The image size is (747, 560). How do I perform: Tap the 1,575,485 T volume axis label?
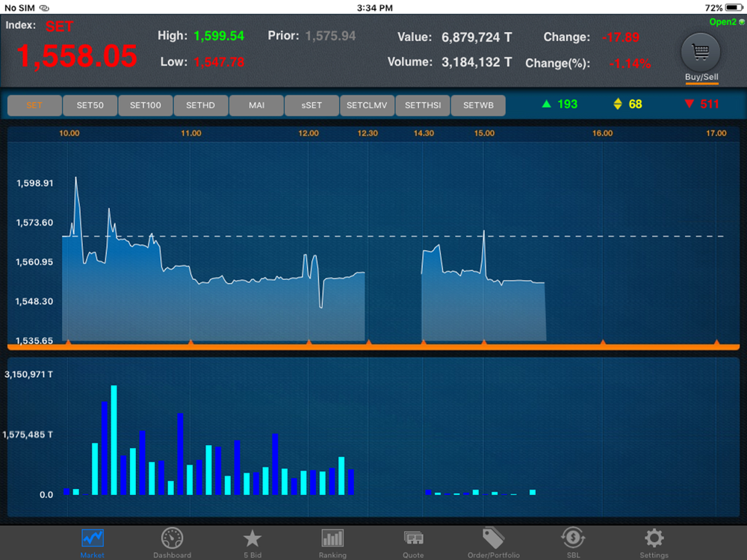coord(28,435)
